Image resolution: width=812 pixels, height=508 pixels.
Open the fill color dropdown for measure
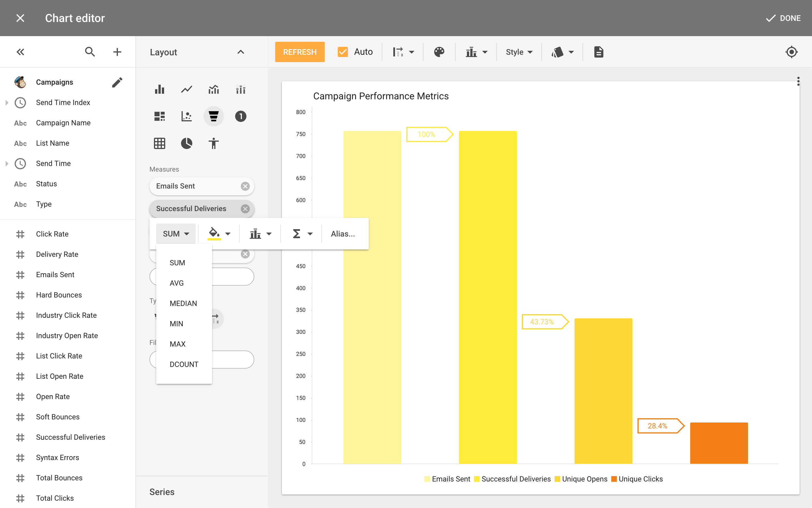219,234
